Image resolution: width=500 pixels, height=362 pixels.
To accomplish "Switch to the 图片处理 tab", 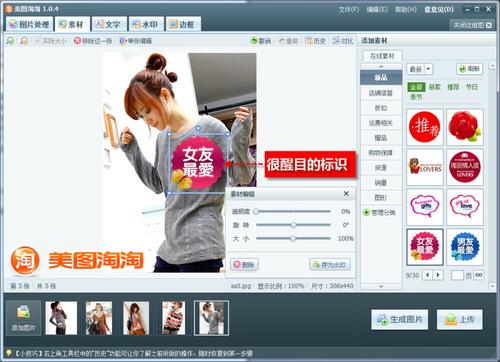I will click(x=29, y=24).
